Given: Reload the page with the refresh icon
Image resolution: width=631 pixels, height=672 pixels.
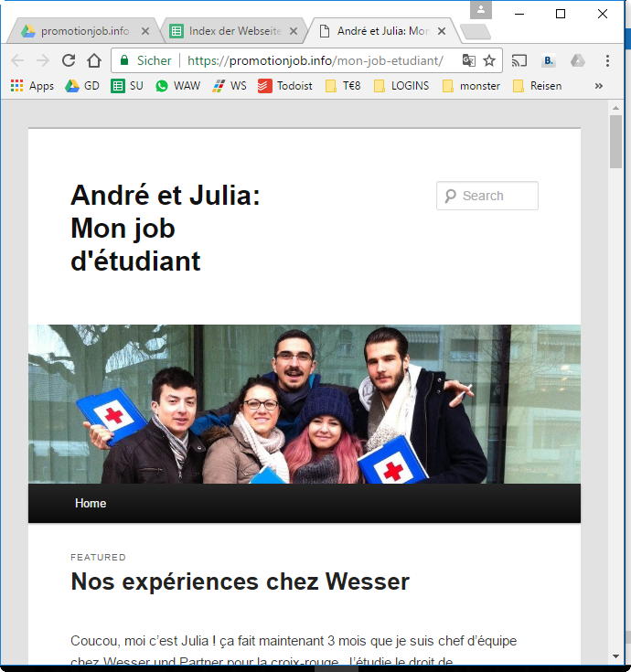Looking at the screenshot, I should (69, 60).
